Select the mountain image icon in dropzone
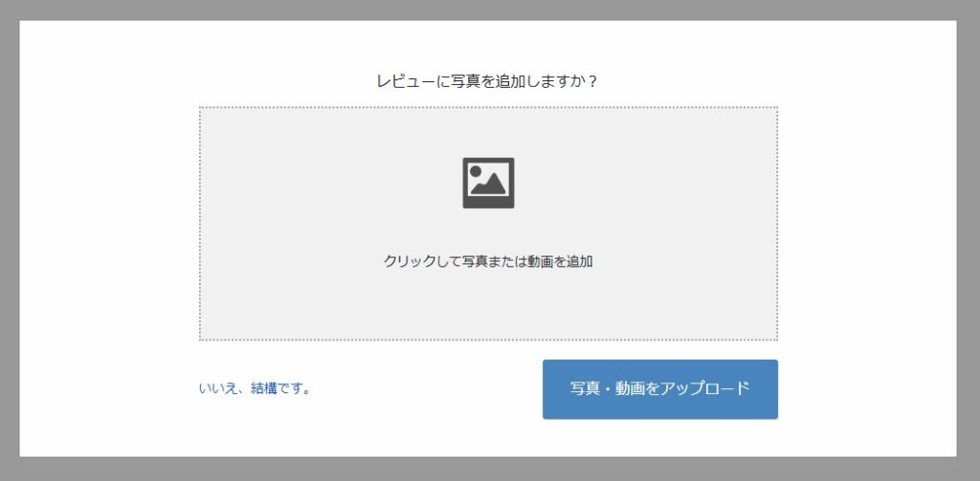 point(488,183)
